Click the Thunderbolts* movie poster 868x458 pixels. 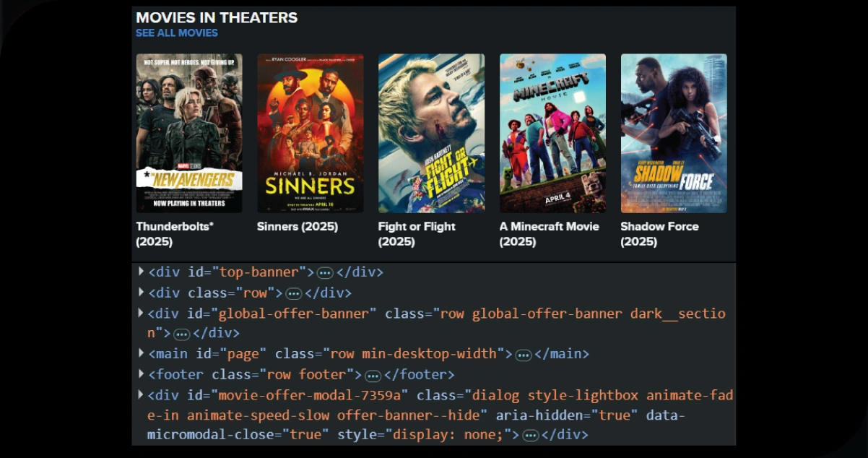(x=189, y=133)
